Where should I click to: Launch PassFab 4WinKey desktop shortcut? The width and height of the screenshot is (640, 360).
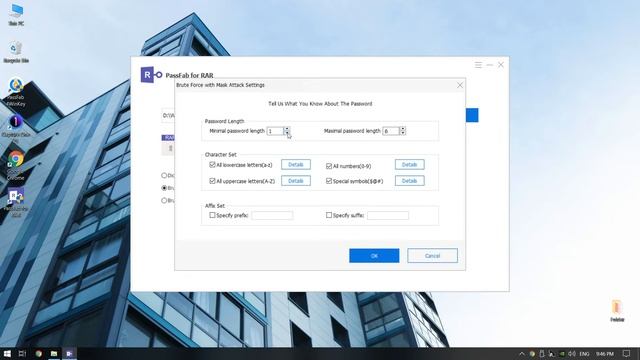click(16, 92)
